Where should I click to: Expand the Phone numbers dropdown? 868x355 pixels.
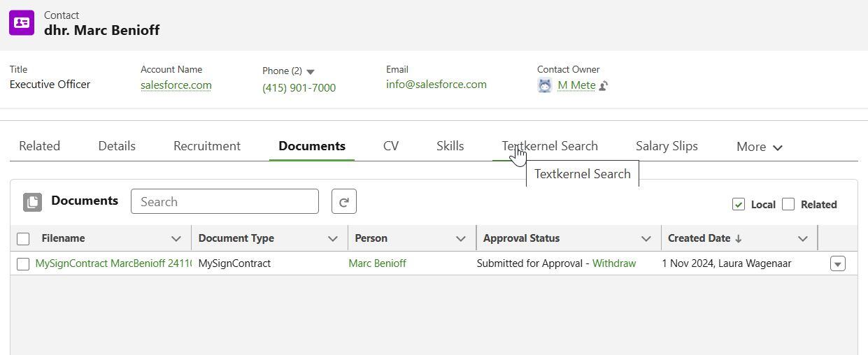[x=311, y=71]
